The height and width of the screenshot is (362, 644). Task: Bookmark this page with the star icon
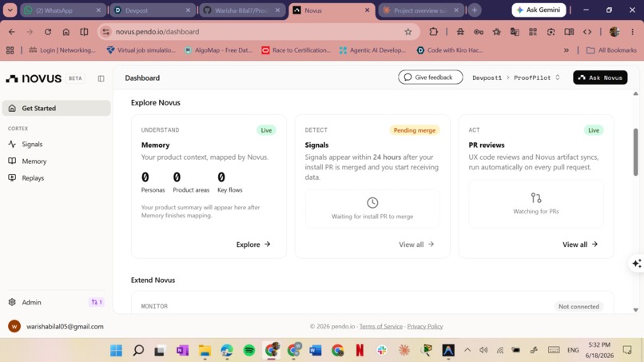(407, 32)
